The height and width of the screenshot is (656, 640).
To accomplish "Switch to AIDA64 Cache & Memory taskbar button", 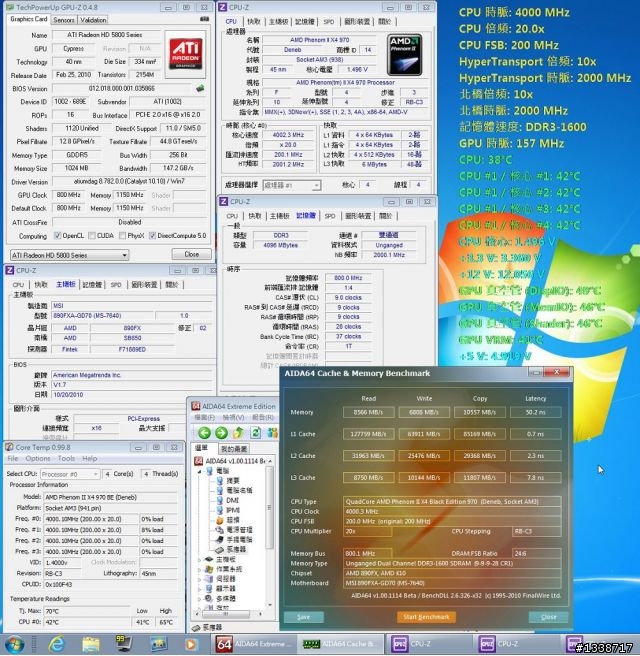I will [340, 644].
